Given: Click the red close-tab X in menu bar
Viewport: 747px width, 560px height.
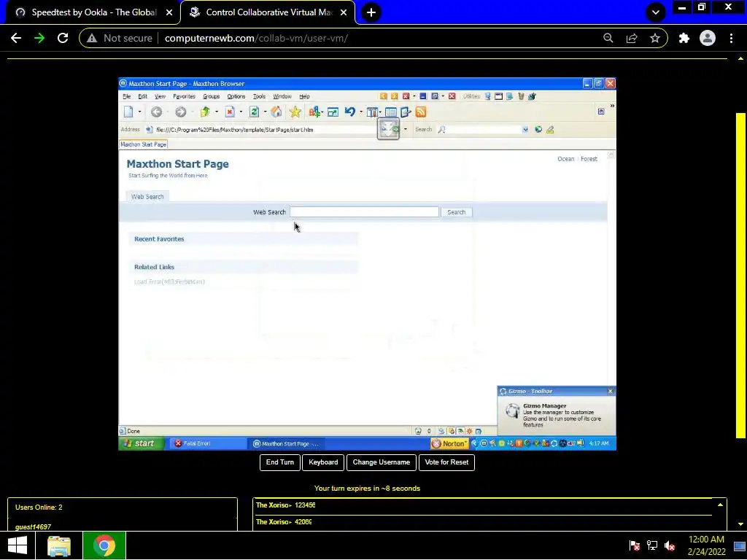Looking at the screenshot, I should pyautogui.click(x=406, y=96).
